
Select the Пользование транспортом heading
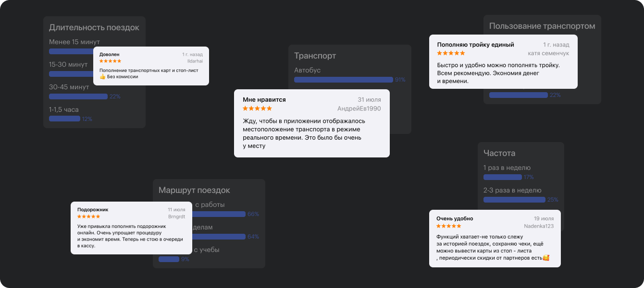[542, 26]
